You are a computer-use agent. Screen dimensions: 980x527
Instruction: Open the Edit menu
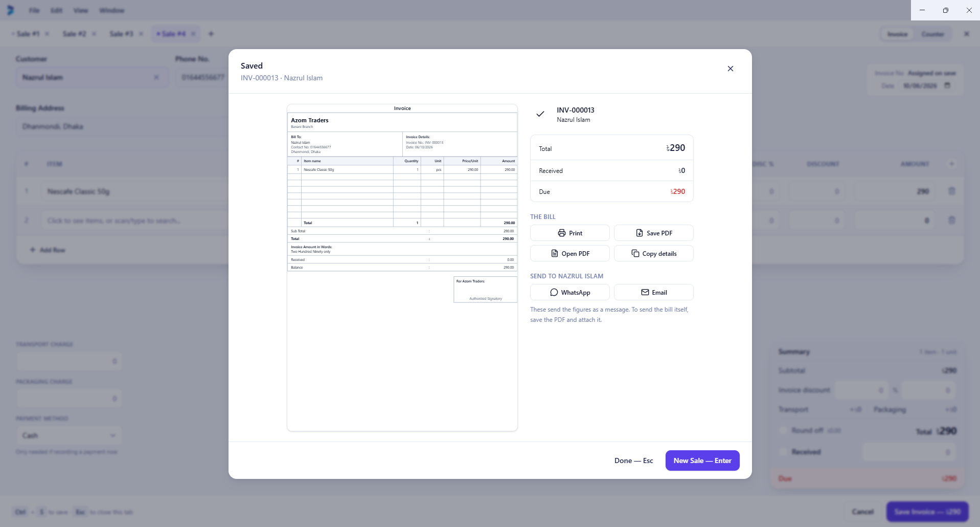pos(56,10)
